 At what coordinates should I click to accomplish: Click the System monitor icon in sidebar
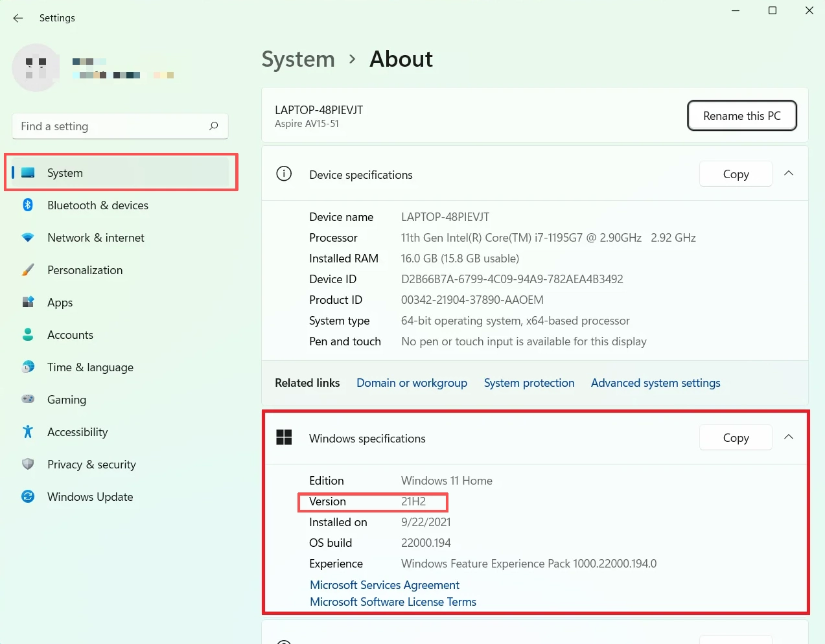tap(28, 173)
